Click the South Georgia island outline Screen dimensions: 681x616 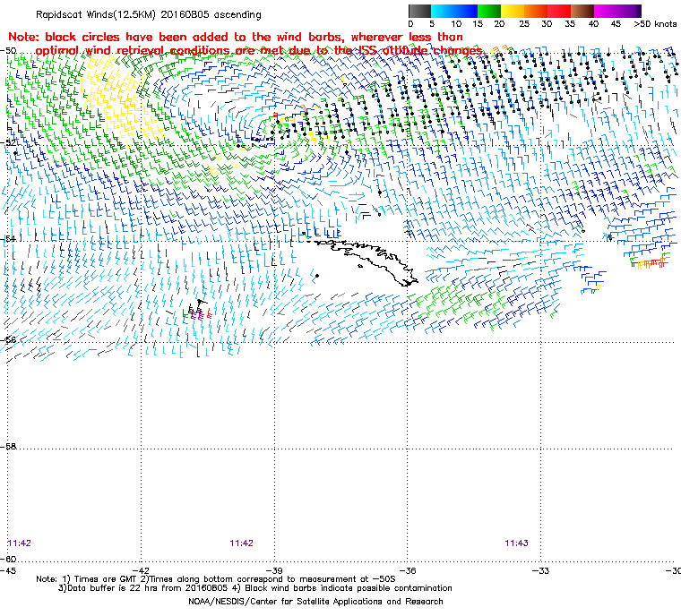point(363,262)
